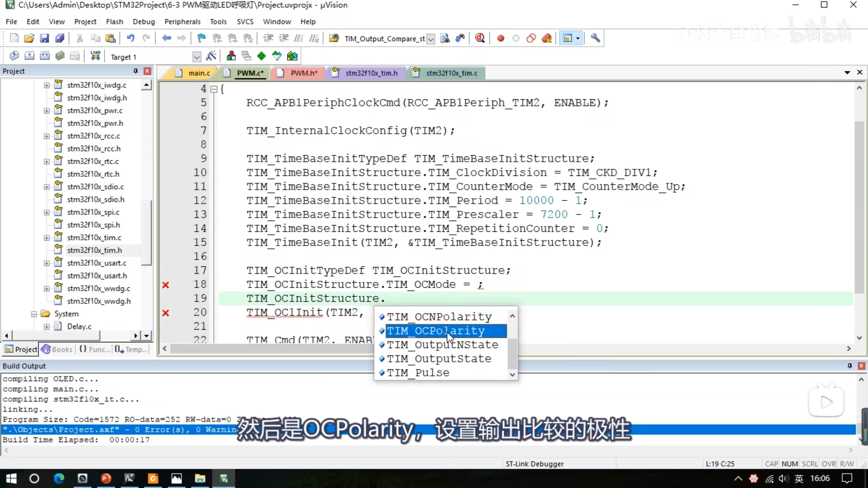The width and height of the screenshot is (868, 488).
Task: Open Configuration wrench icon
Action: [595, 38]
